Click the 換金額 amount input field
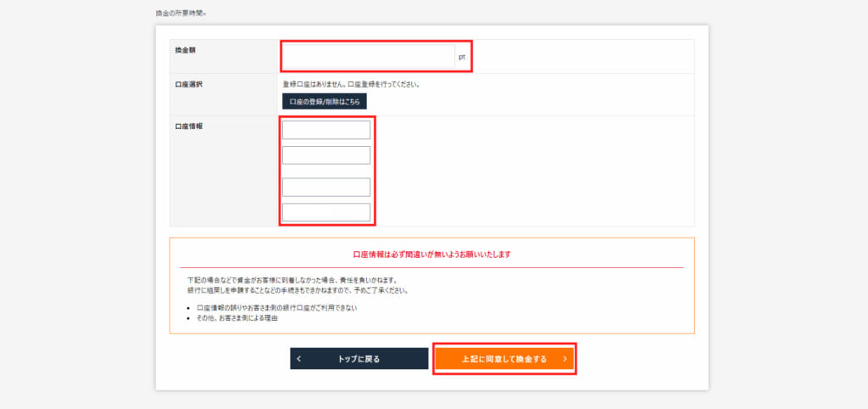The height and width of the screenshot is (409, 868). click(369, 57)
